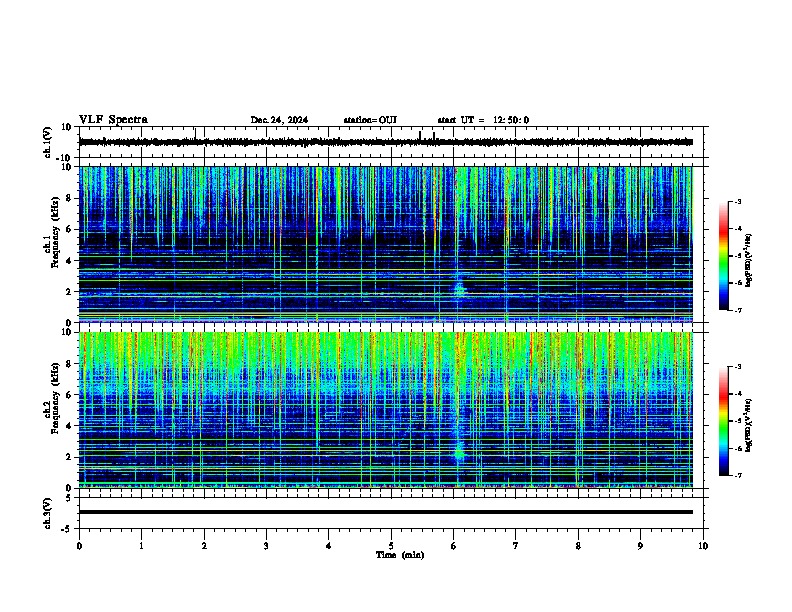The width and height of the screenshot is (792, 612).
Task: Click time axis tick label '4'
Action: (329, 546)
